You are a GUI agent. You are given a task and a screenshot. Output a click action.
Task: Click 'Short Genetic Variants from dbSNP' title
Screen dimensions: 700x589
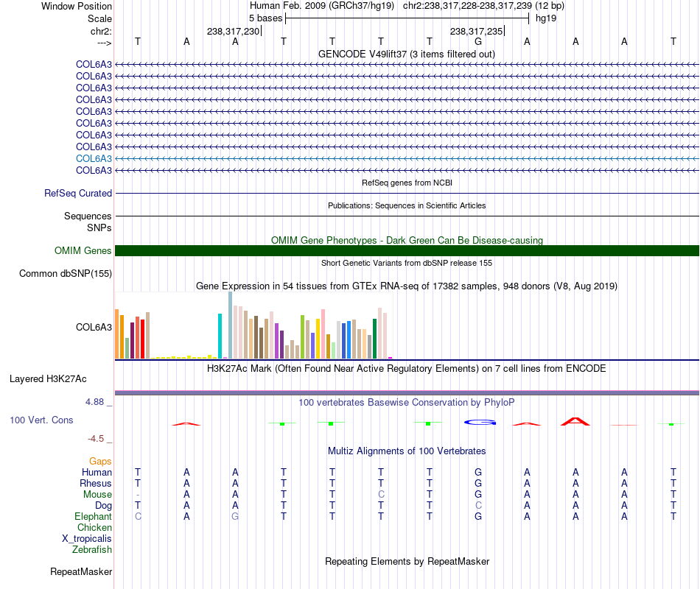(x=407, y=263)
